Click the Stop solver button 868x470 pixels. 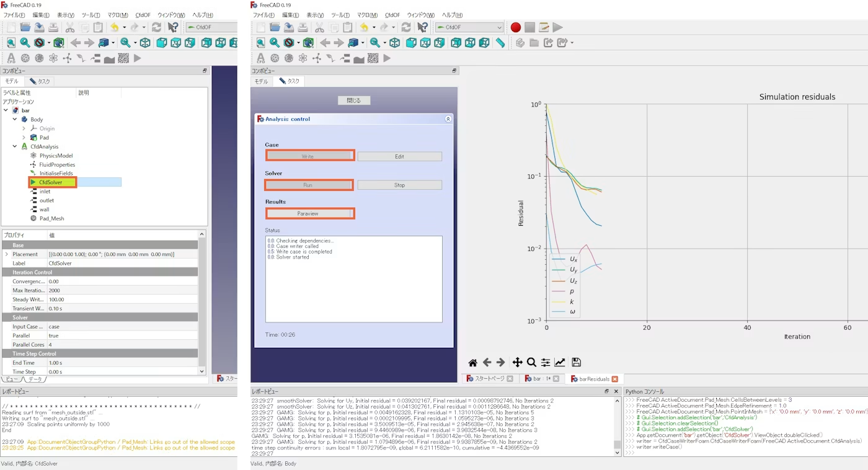[x=400, y=185]
